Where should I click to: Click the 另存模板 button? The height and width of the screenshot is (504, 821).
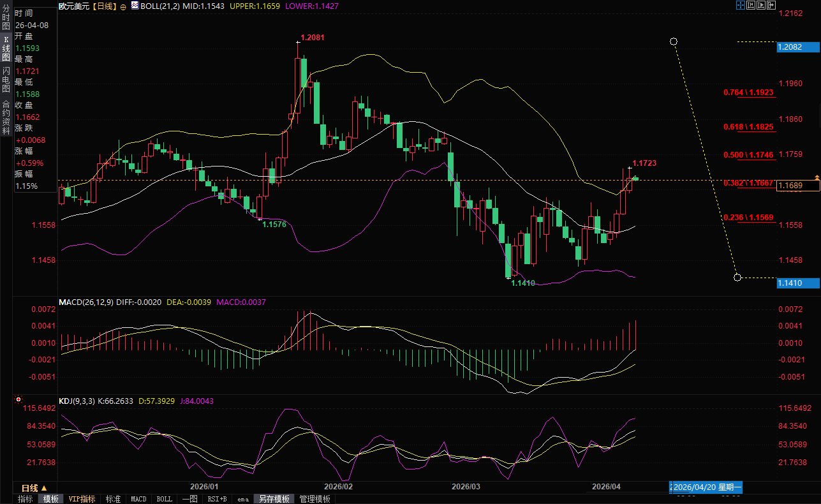click(274, 499)
